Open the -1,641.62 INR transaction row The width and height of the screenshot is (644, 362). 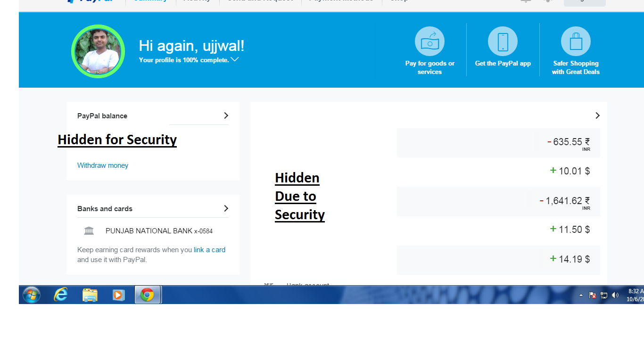coord(498,201)
